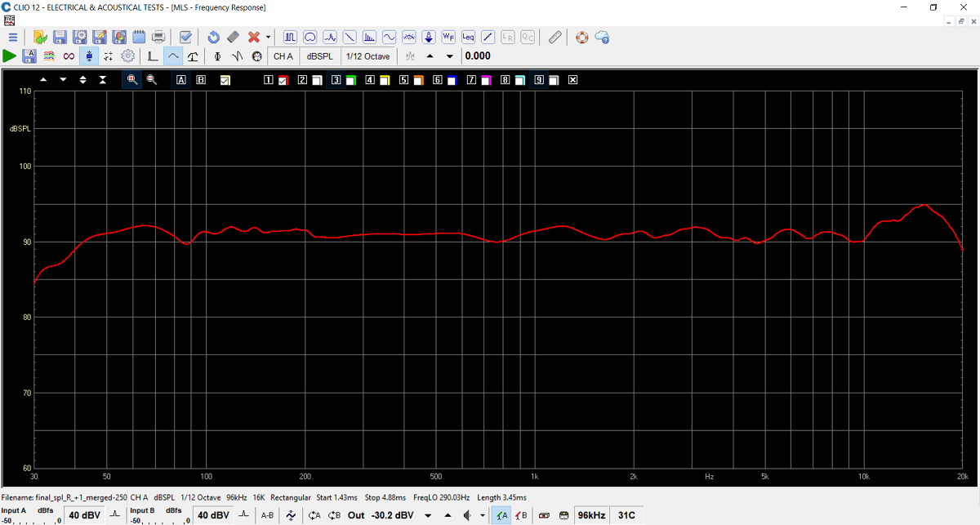The width and height of the screenshot is (980, 525).
Task: Open the Leq analysis tool
Action: pos(468,37)
